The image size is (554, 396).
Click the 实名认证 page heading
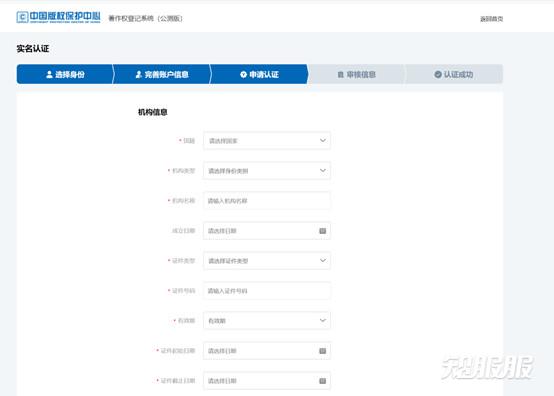33,49
